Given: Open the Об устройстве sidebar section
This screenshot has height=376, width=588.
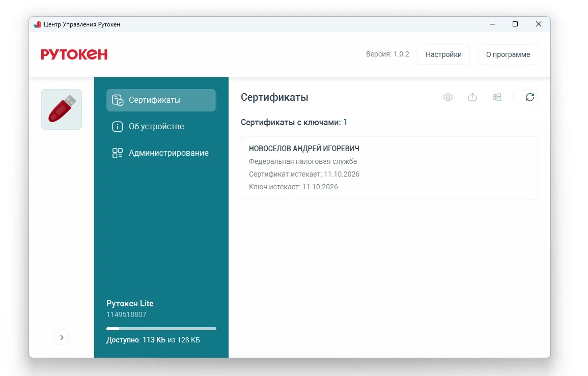Looking at the screenshot, I should pos(161,126).
